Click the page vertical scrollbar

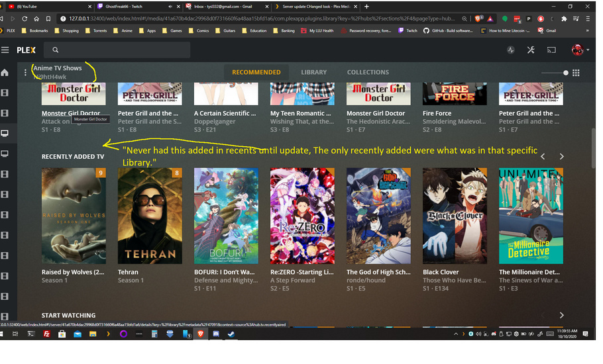coord(593,148)
